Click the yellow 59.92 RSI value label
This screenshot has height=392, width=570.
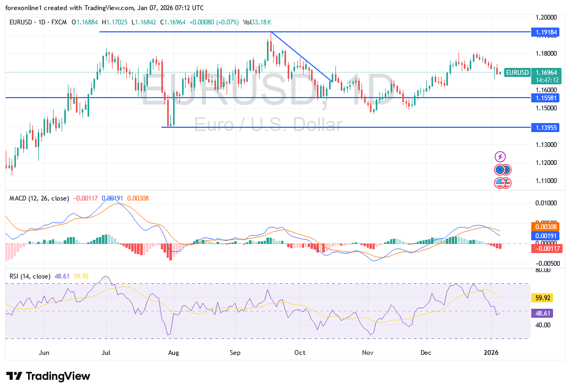(x=543, y=298)
